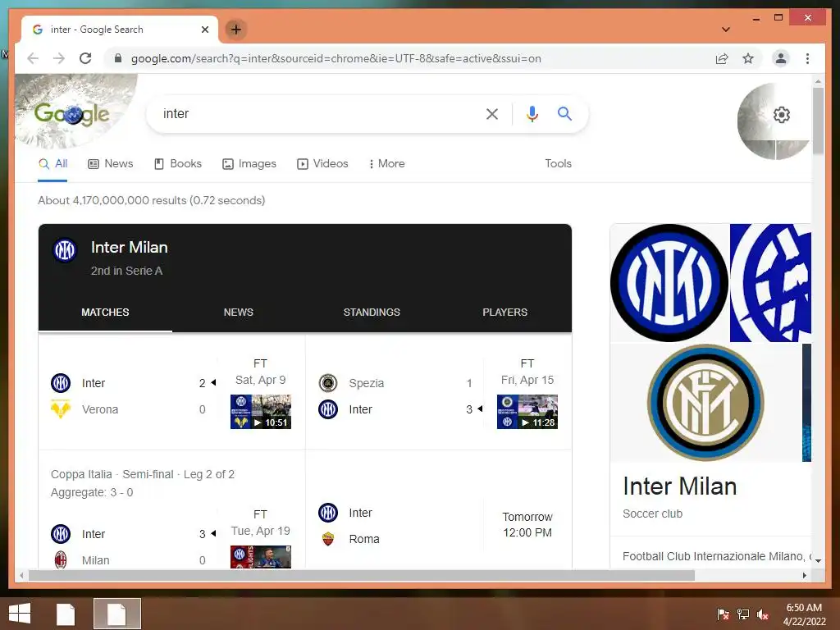This screenshot has height=630, width=840.
Task: Click the Inter Milan knowledge panel title
Action: [x=679, y=486]
